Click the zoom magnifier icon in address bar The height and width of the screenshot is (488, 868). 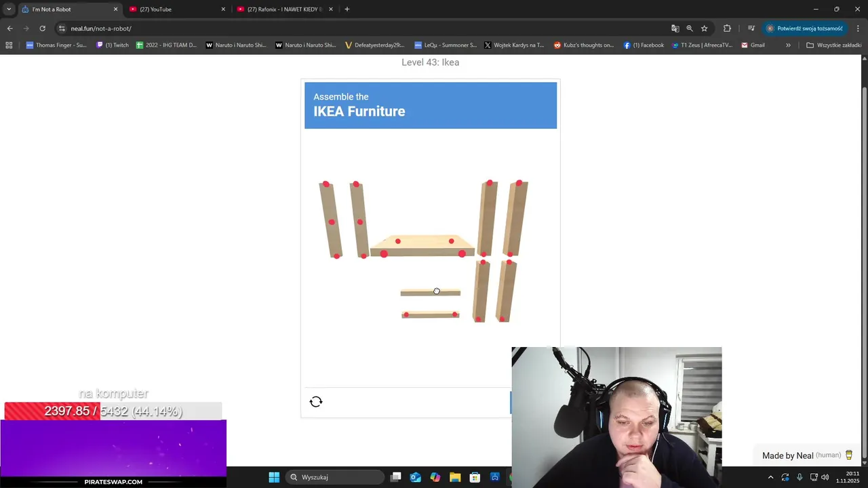coord(690,28)
